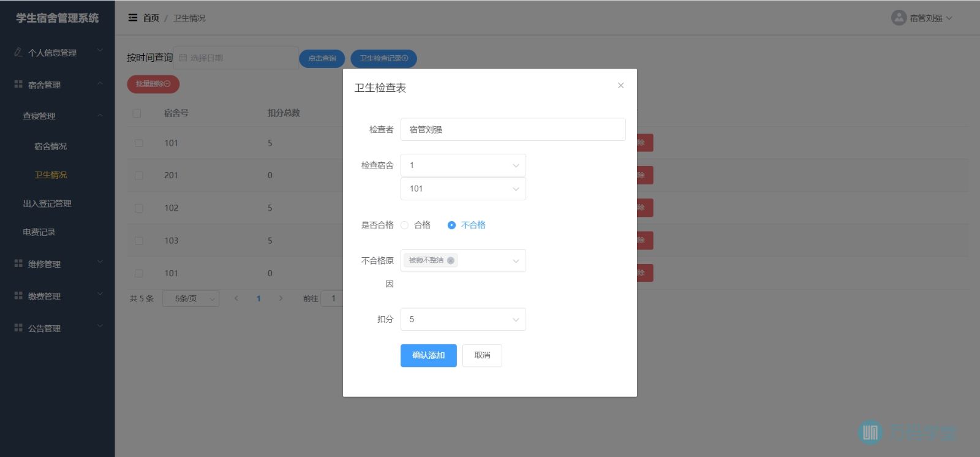Click the 选择日期 date input field
This screenshot has height=457, width=980.
[236, 58]
